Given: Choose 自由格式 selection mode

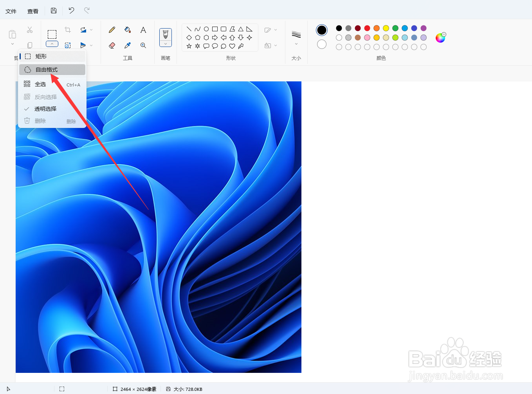Looking at the screenshot, I should tap(52, 70).
